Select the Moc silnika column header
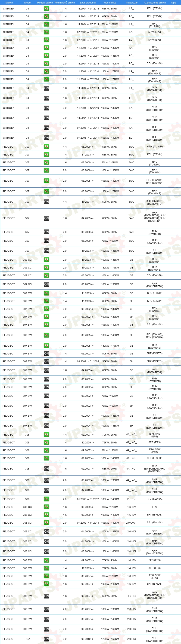The width and height of the screenshot is (181, 644). pos(110,3)
